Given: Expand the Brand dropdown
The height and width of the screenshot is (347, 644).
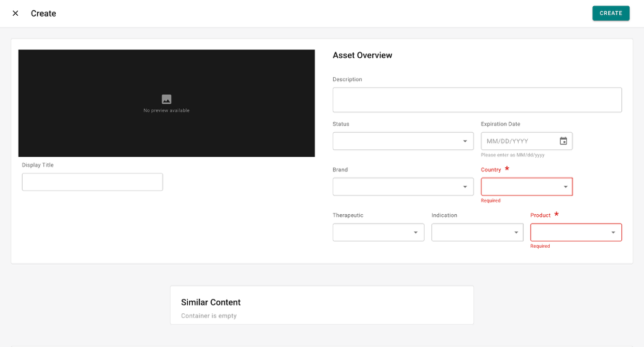Looking at the screenshot, I should [403, 187].
